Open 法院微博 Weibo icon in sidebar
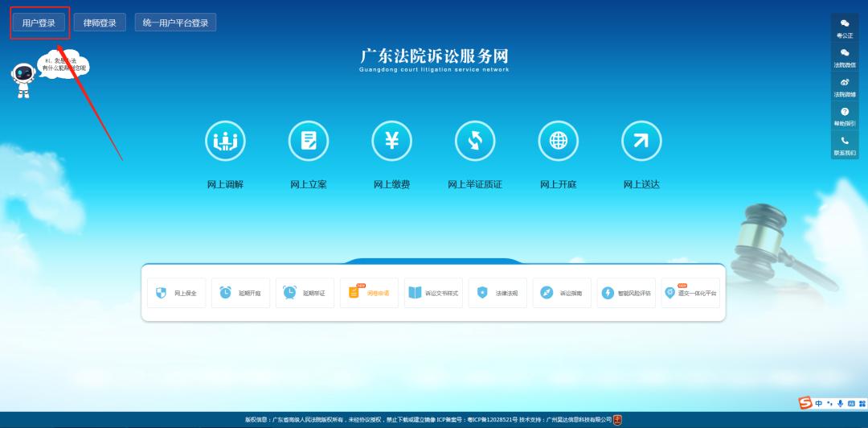The height and width of the screenshot is (428, 868). [x=844, y=82]
